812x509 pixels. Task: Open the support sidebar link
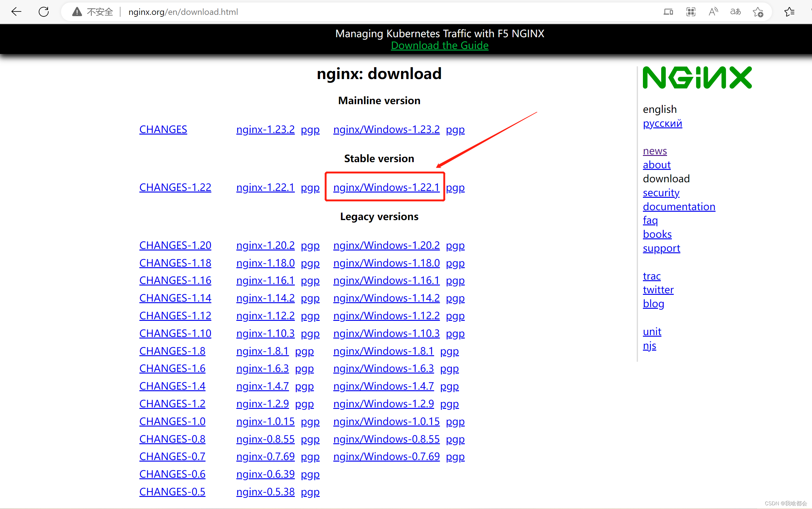tap(661, 248)
